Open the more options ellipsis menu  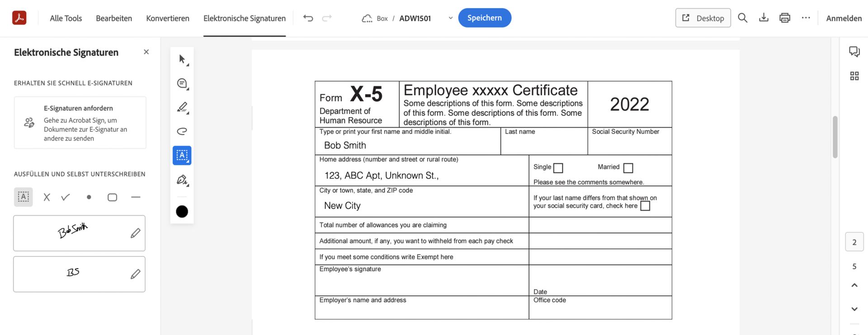[806, 18]
